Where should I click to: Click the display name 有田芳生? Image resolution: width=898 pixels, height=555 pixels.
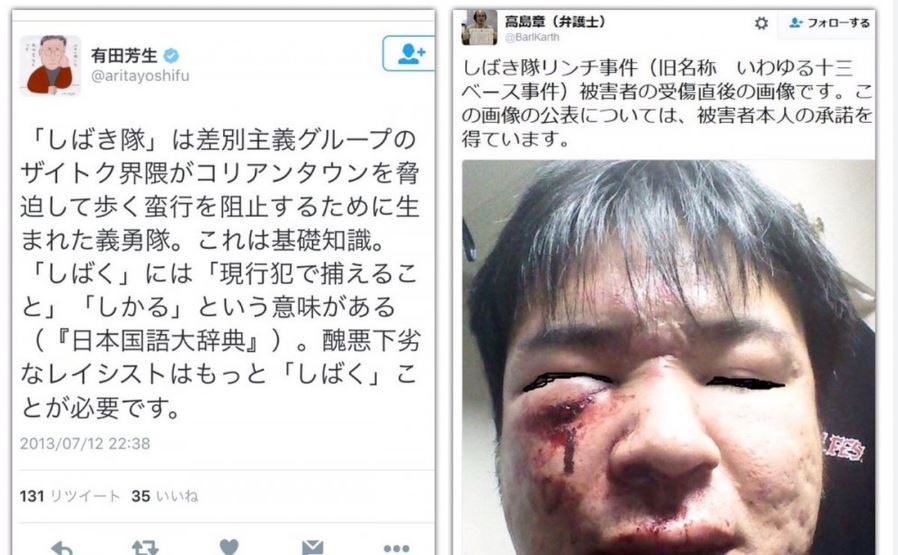(x=124, y=56)
